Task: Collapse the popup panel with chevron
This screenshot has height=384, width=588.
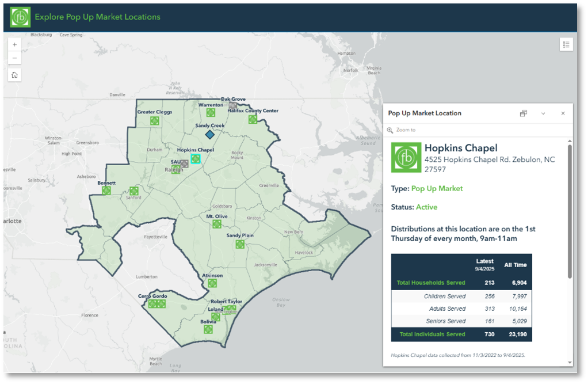Action: pyautogui.click(x=543, y=113)
